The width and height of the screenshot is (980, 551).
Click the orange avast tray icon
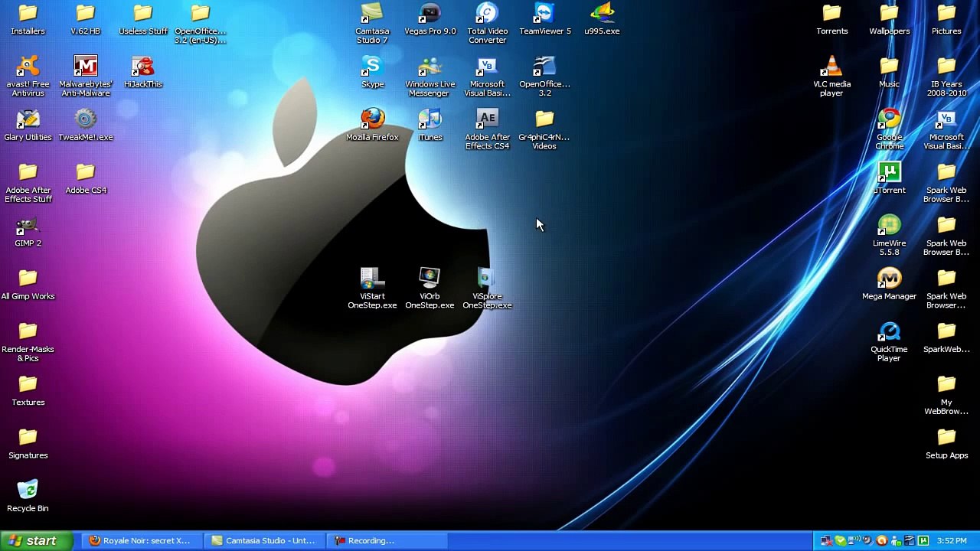coord(882,541)
